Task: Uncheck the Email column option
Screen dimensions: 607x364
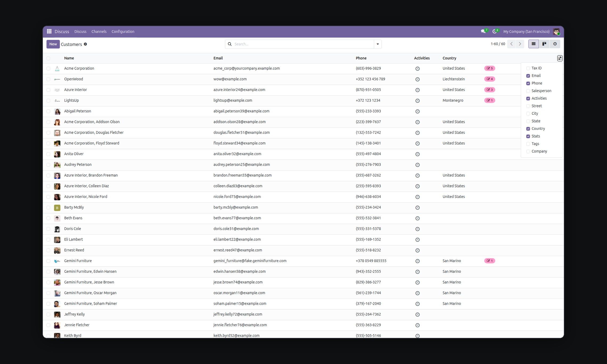Action: [528, 76]
